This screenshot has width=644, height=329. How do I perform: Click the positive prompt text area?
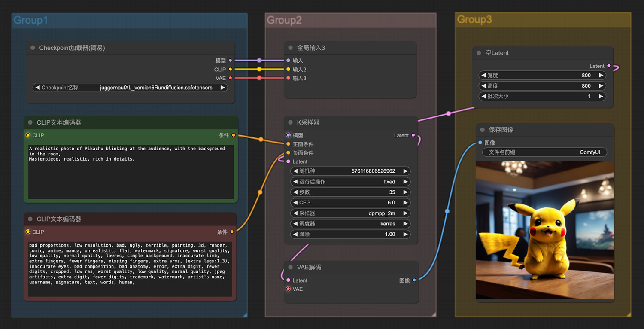[131, 172]
